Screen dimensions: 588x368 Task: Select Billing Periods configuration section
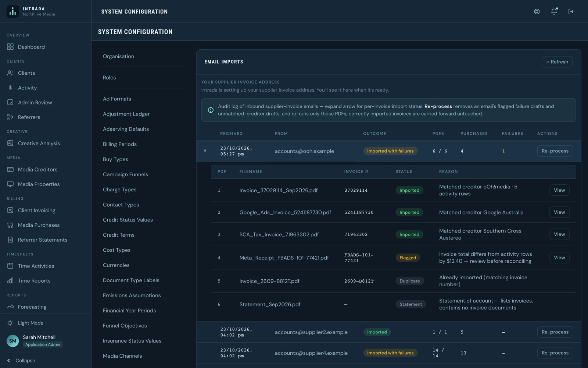[x=143, y=144]
